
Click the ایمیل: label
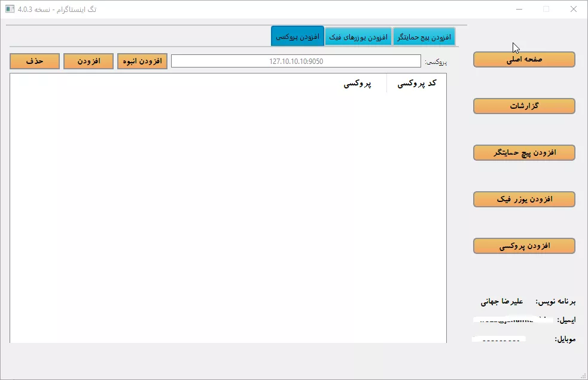coord(566,320)
